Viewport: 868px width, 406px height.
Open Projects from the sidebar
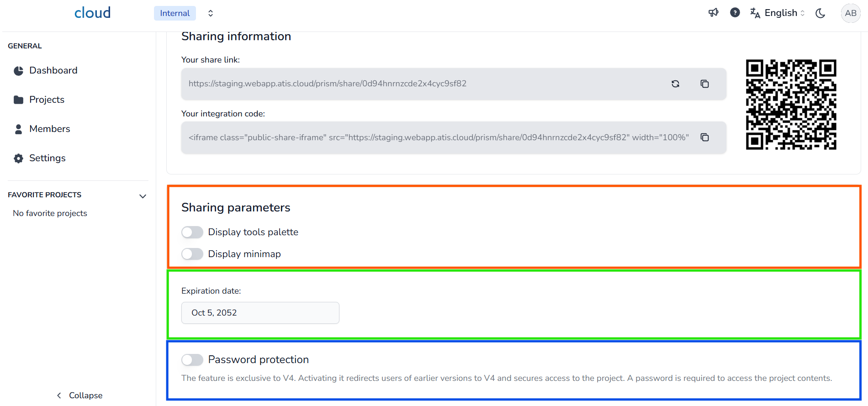(x=47, y=100)
